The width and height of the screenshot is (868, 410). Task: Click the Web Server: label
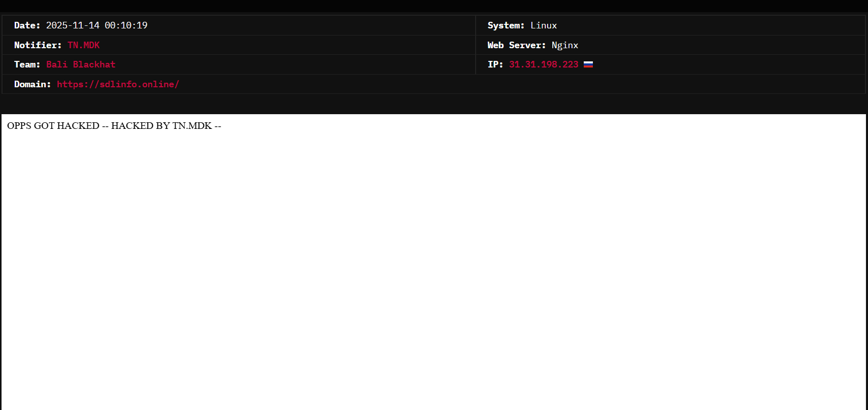[516, 45]
